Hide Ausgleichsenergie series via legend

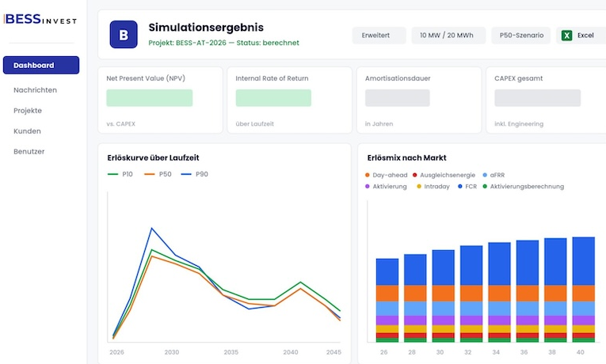(444, 175)
